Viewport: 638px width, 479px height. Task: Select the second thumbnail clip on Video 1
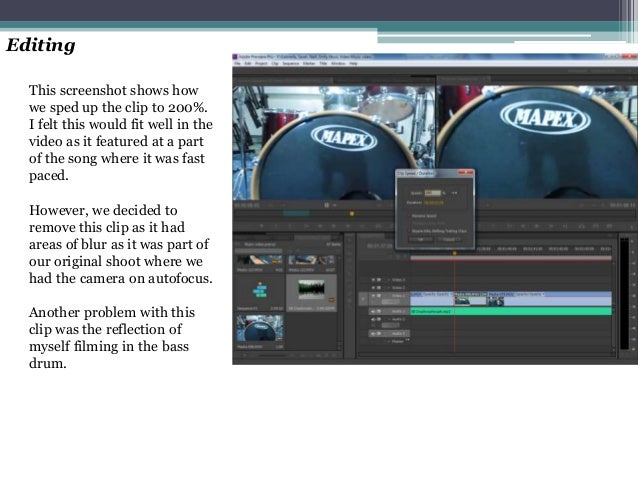(x=496, y=301)
